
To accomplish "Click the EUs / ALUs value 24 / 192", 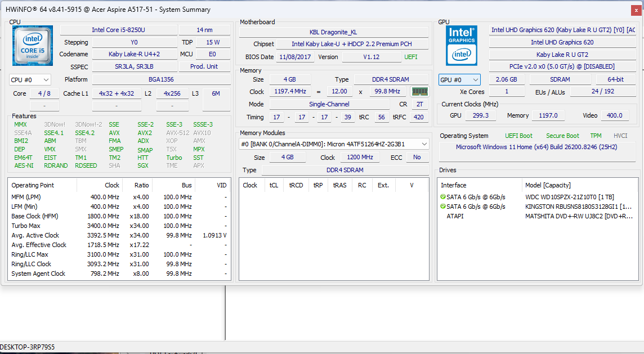I will tap(603, 92).
